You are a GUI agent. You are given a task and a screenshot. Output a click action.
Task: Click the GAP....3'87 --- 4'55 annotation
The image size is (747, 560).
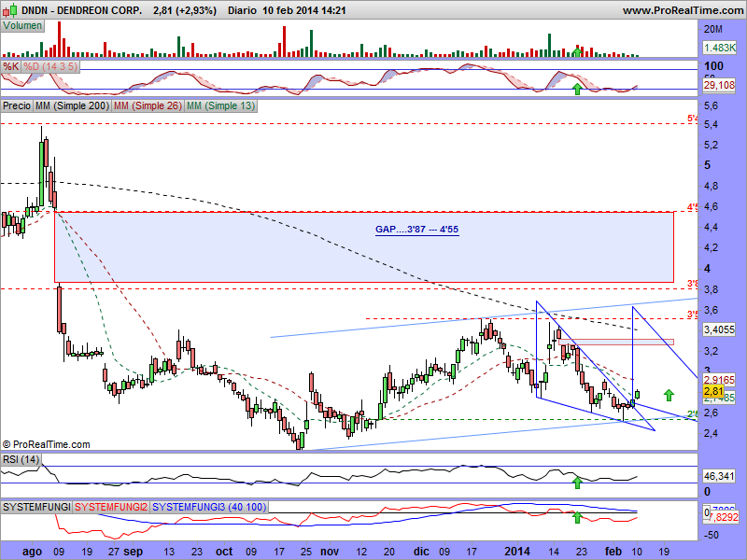(x=416, y=230)
